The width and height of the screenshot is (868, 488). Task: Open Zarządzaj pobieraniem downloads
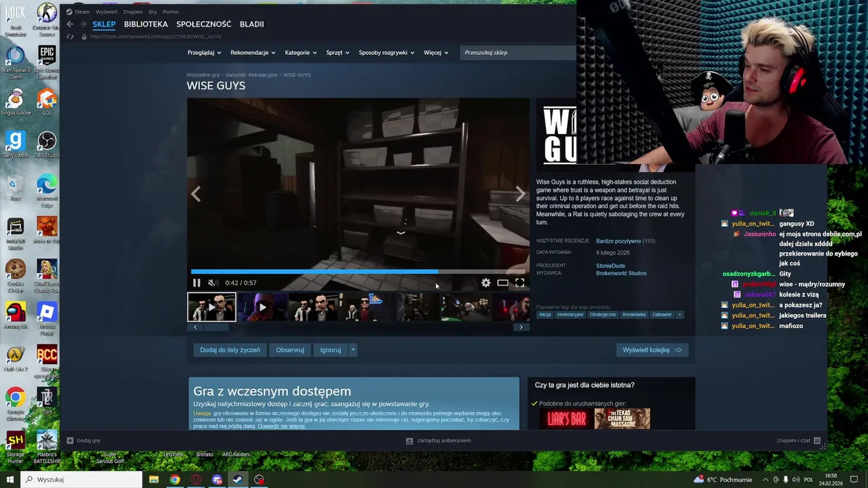[438, 441]
